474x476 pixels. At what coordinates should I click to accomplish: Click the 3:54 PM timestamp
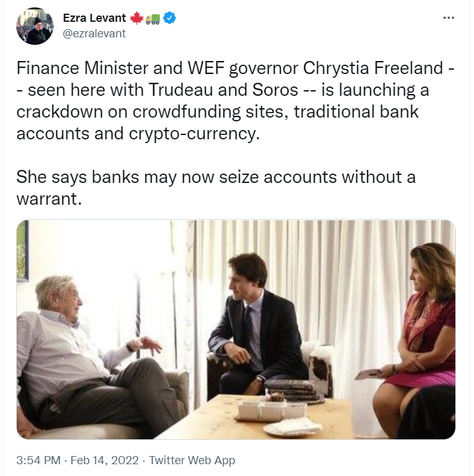click(40, 460)
